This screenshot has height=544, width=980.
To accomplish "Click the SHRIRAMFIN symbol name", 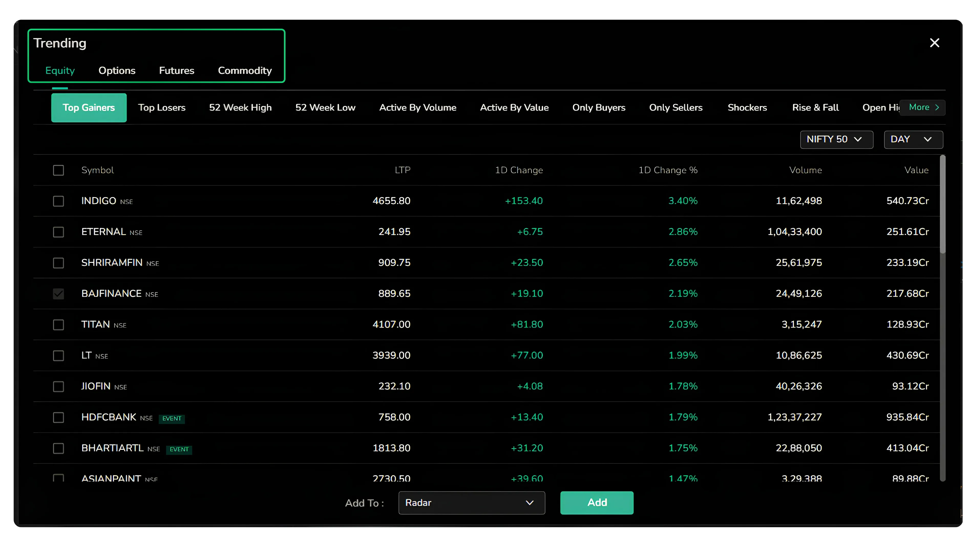I will point(112,262).
